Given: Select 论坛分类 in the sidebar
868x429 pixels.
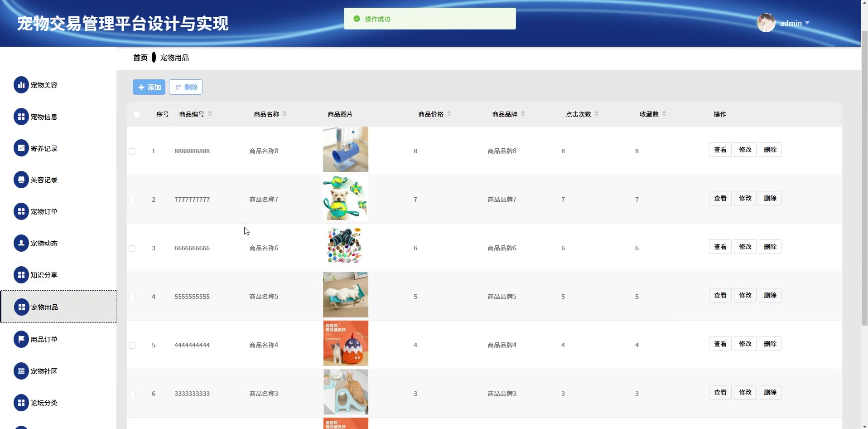Looking at the screenshot, I should [x=58, y=403].
